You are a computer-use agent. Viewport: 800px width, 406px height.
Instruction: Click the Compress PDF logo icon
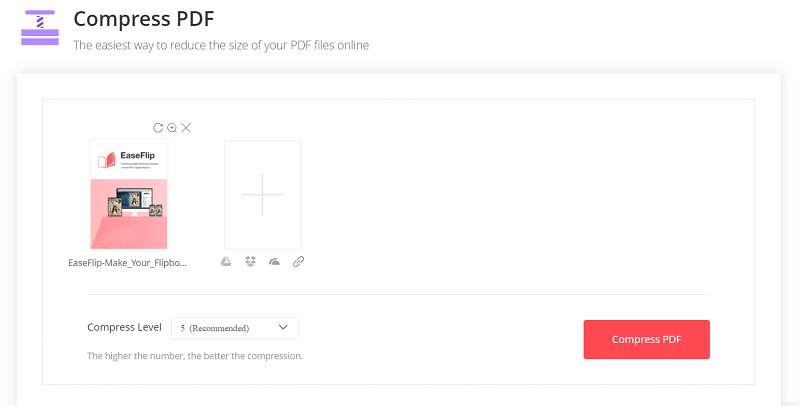point(40,27)
